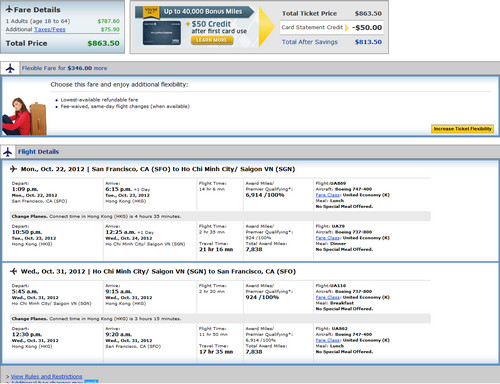Click the return plane icon for Oct. 31 flight
Image resolution: width=500 pixels, height=384 pixels.
[13, 271]
